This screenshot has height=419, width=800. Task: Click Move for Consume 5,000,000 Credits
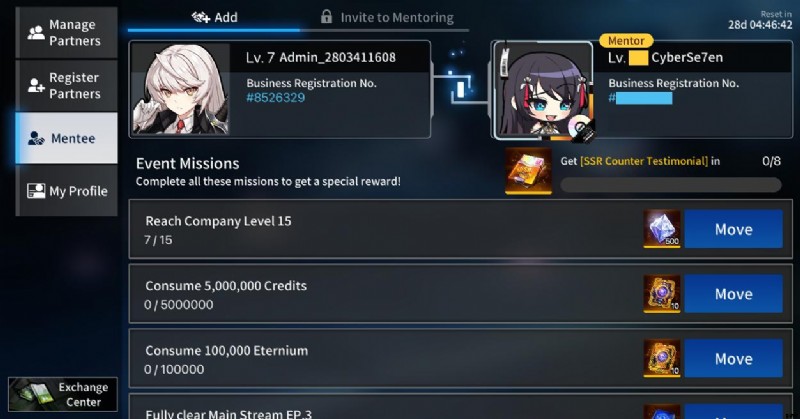[733, 294]
